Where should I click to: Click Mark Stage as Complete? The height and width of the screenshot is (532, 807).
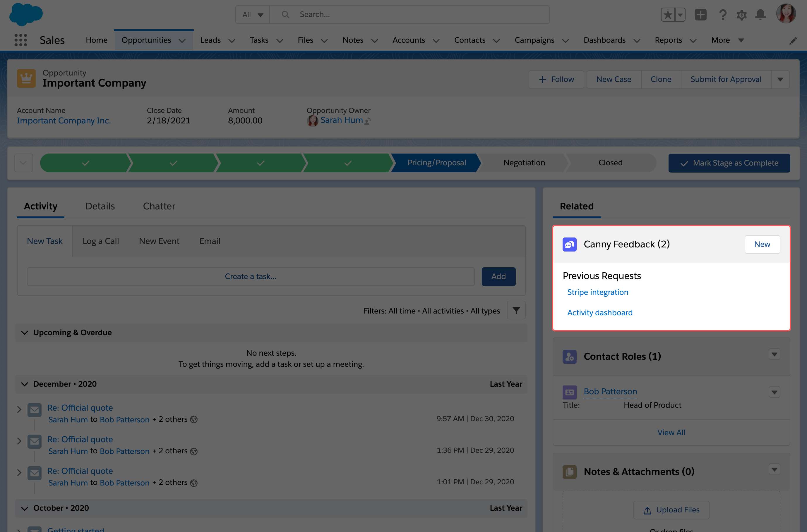pyautogui.click(x=729, y=163)
